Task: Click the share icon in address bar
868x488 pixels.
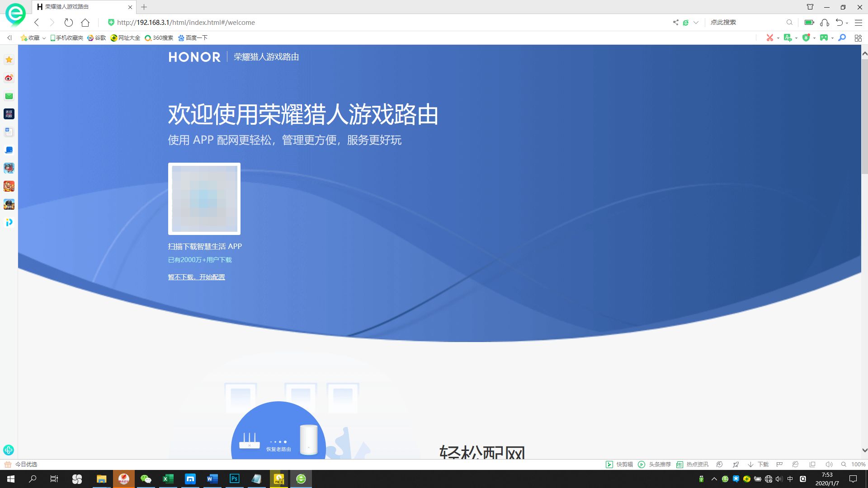Action: (675, 23)
